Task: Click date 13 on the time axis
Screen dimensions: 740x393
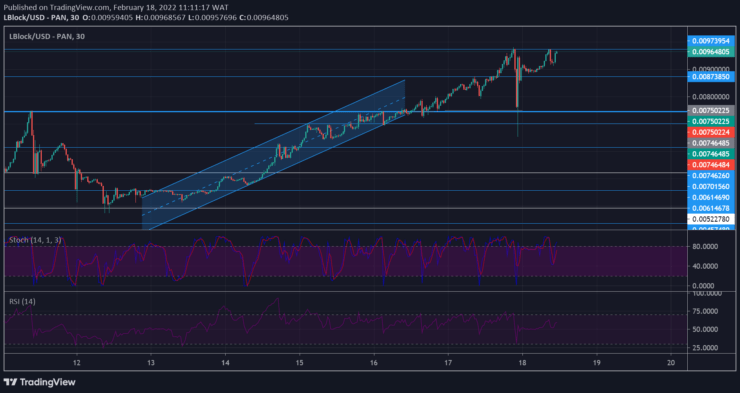Action: point(151,363)
